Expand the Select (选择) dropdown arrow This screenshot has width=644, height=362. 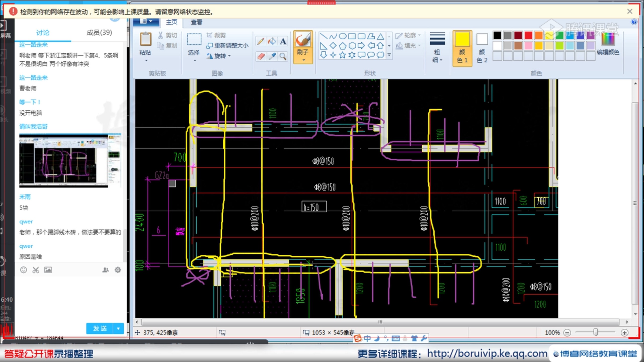(195, 61)
